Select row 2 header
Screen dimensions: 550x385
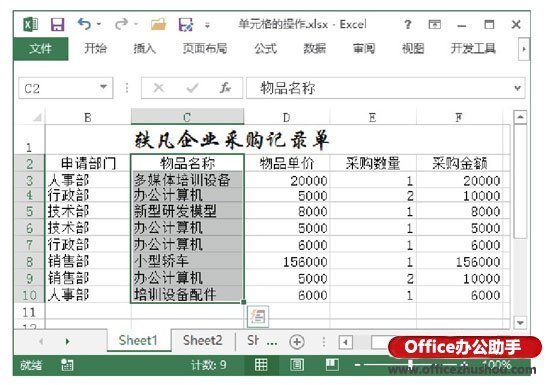[29, 163]
